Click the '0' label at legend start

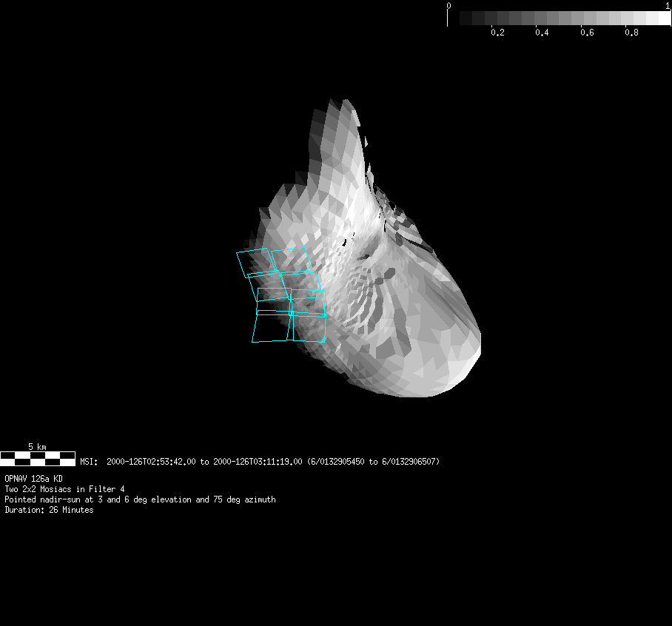(x=448, y=6)
